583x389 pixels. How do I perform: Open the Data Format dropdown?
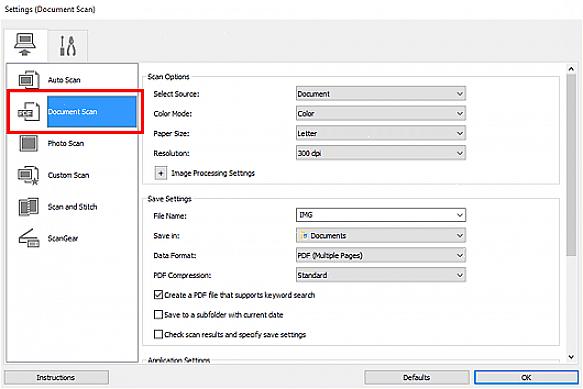tap(381, 255)
